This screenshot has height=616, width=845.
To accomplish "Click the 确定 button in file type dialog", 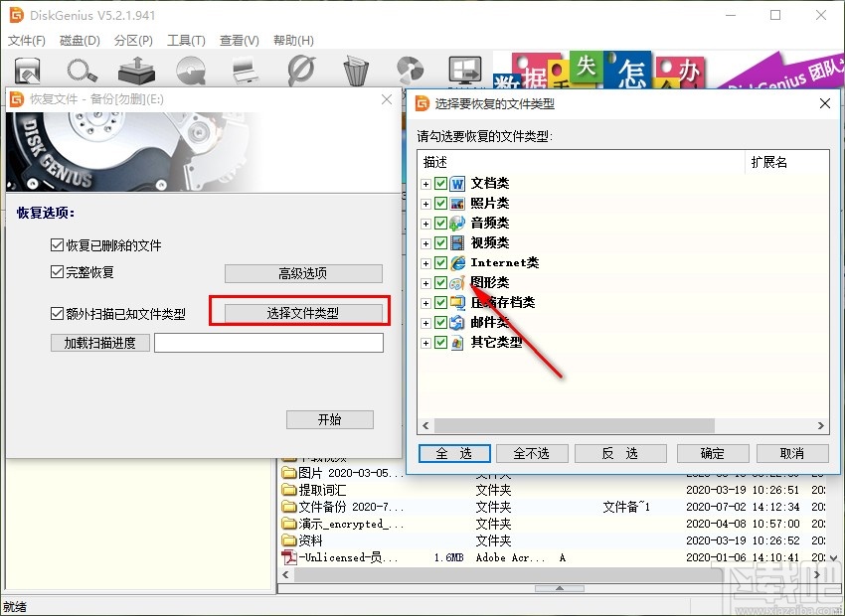I will click(713, 453).
